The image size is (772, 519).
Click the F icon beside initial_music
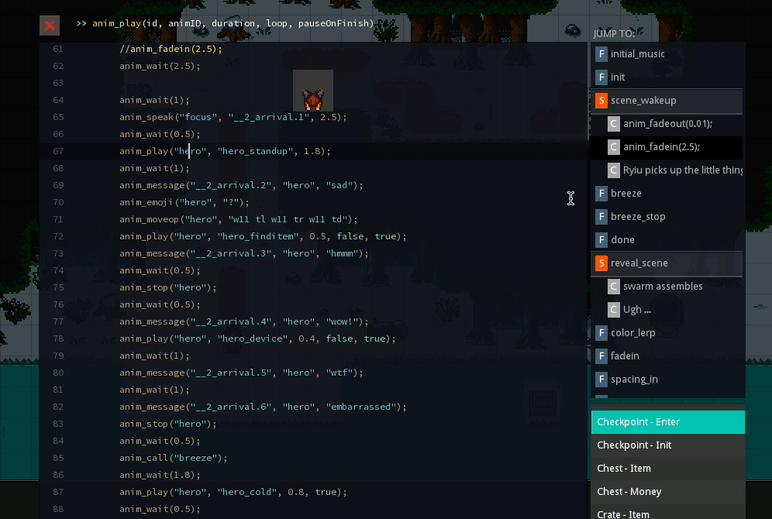(x=601, y=54)
